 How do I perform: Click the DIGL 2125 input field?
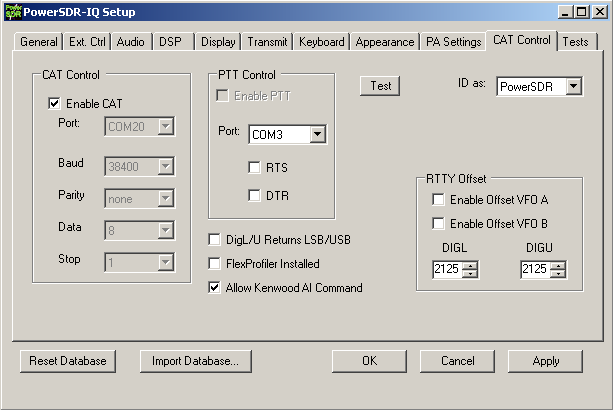point(447,269)
